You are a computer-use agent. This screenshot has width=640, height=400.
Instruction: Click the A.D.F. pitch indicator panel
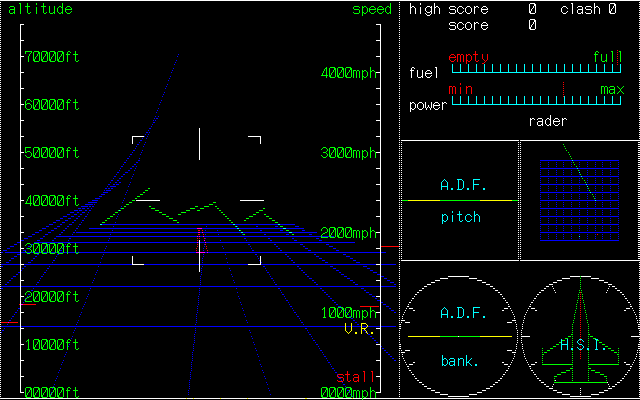pyautogui.click(x=460, y=201)
